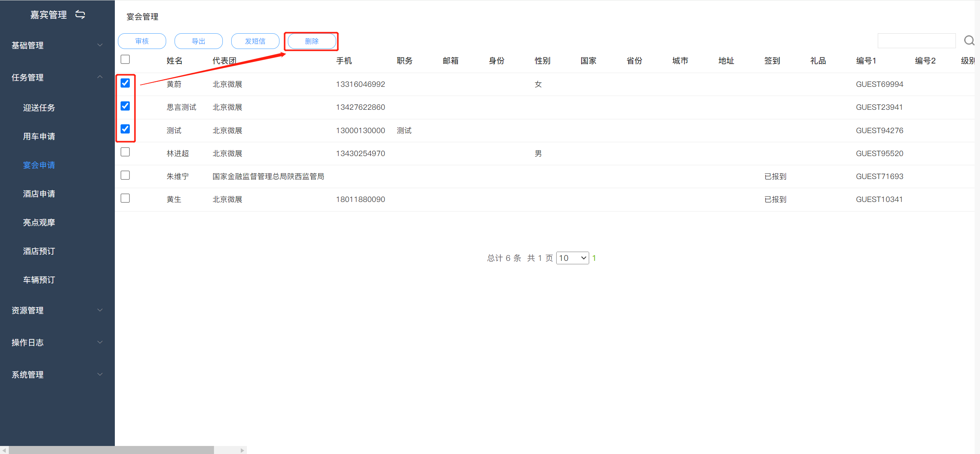Image resolution: width=980 pixels, height=454 pixels.
Task: Toggle the select-all header checkbox
Action: point(125,59)
